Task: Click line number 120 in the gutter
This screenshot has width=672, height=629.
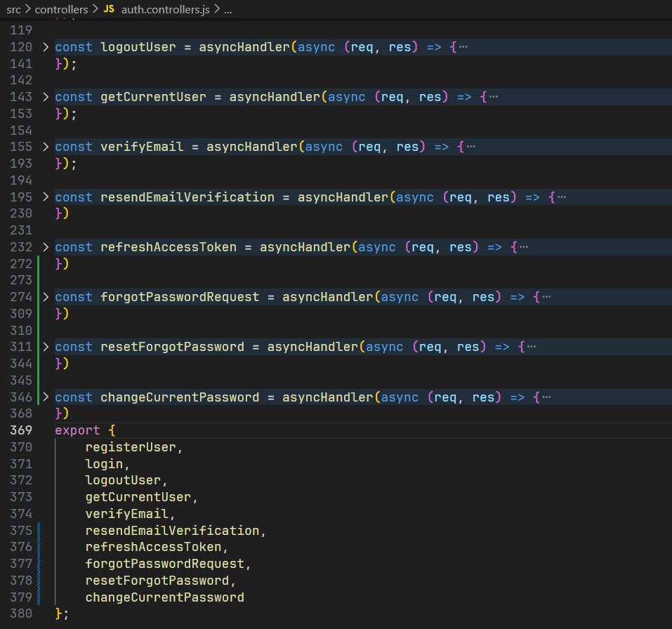Action: 21,47
